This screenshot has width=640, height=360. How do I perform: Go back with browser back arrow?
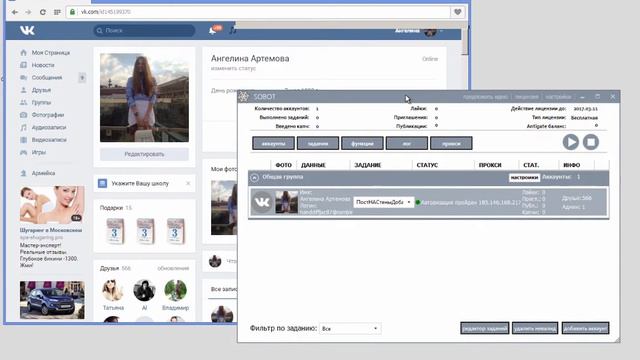(15, 12)
